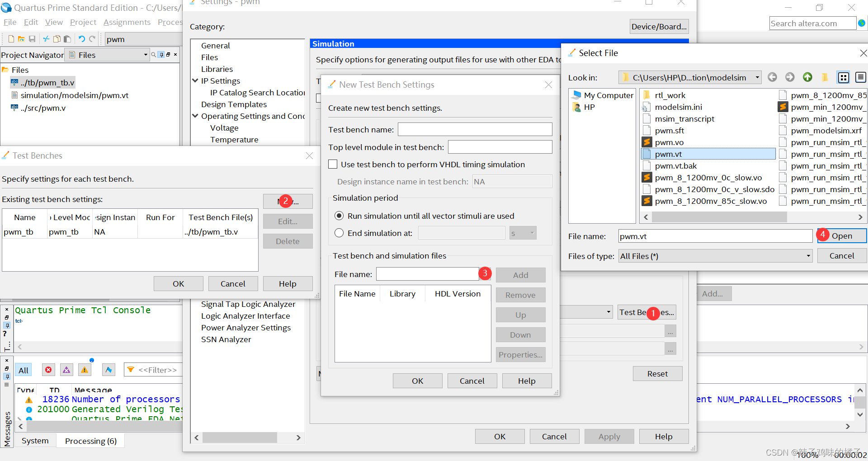
Task: Click the New File toolbar icon
Action: click(x=11, y=39)
